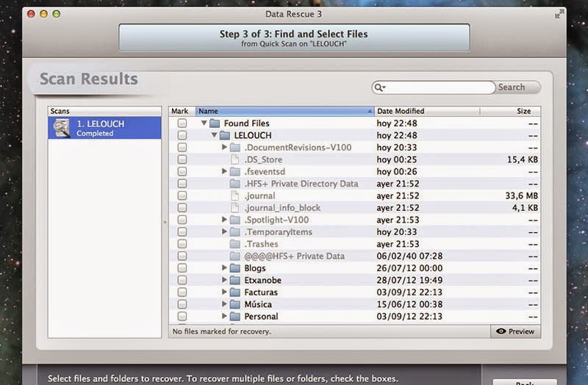Image resolution: width=588 pixels, height=385 pixels.
Task: Click the .fseventsd folder icon
Action: (x=234, y=171)
